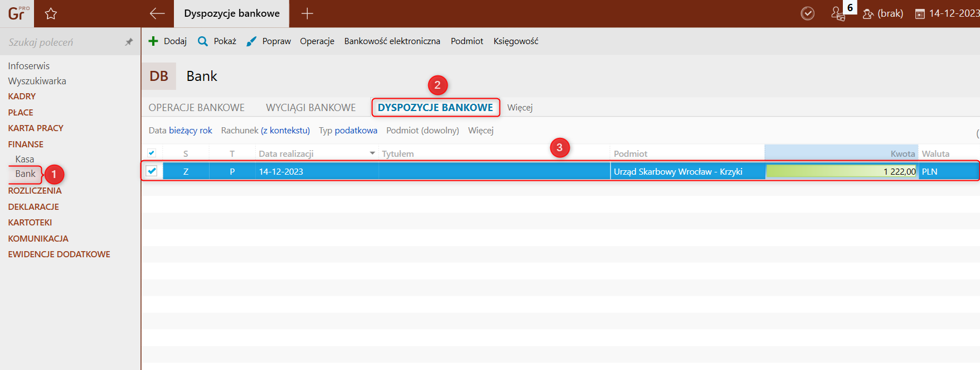980x370 pixels.
Task: Expand the ROZLICZENIA section
Action: (35, 191)
